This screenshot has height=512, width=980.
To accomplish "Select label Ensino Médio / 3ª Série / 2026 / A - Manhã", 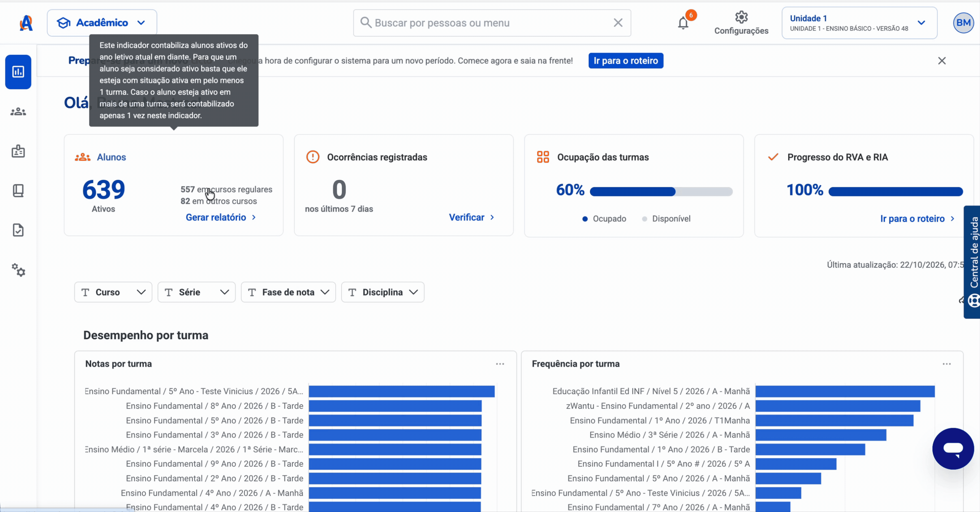I will coord(670,435).
